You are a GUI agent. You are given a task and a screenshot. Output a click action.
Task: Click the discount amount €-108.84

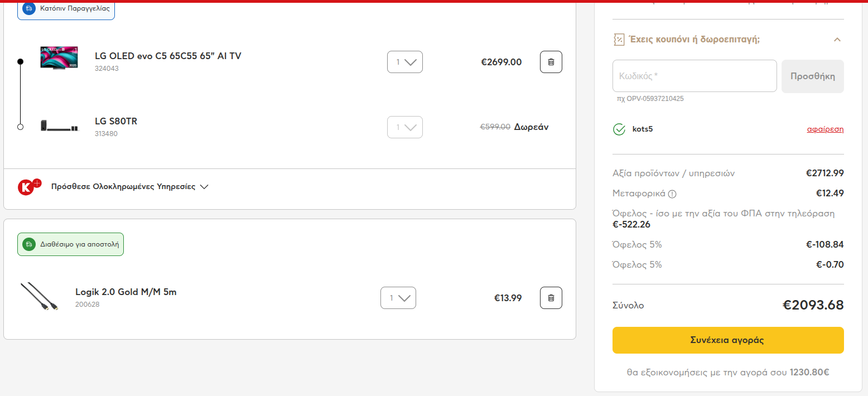pyautogui.click(x=825, y=244)
